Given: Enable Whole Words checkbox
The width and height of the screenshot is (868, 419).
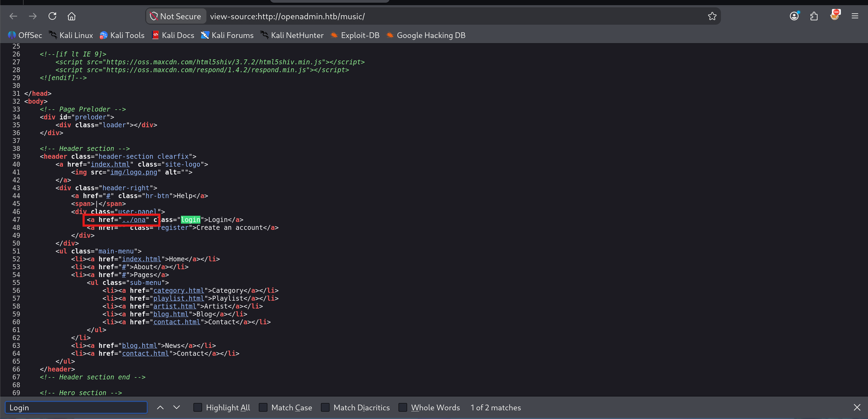Looking at the screenshot, I should point(403,407).
